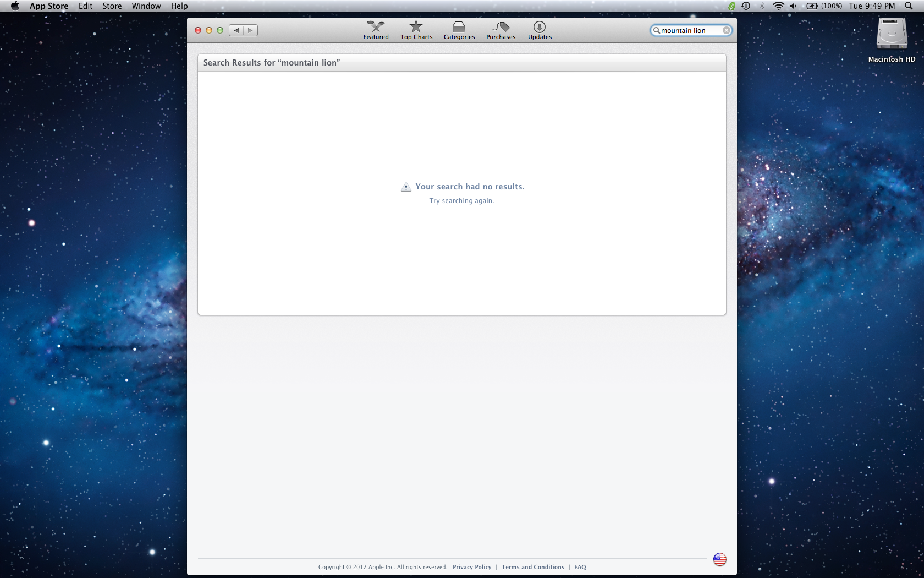Open the Time Machine menu
The image size is (924, 578).
click(746, 6)
